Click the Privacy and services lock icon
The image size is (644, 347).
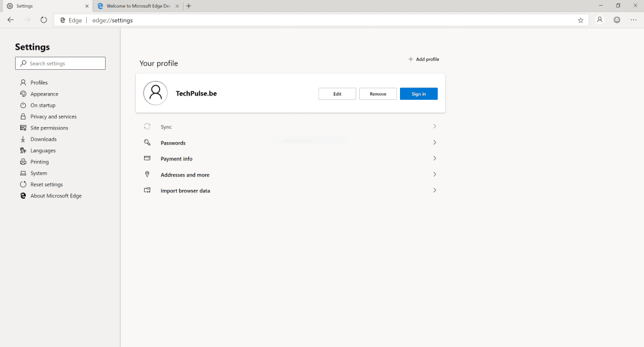[x=23, y=117]
